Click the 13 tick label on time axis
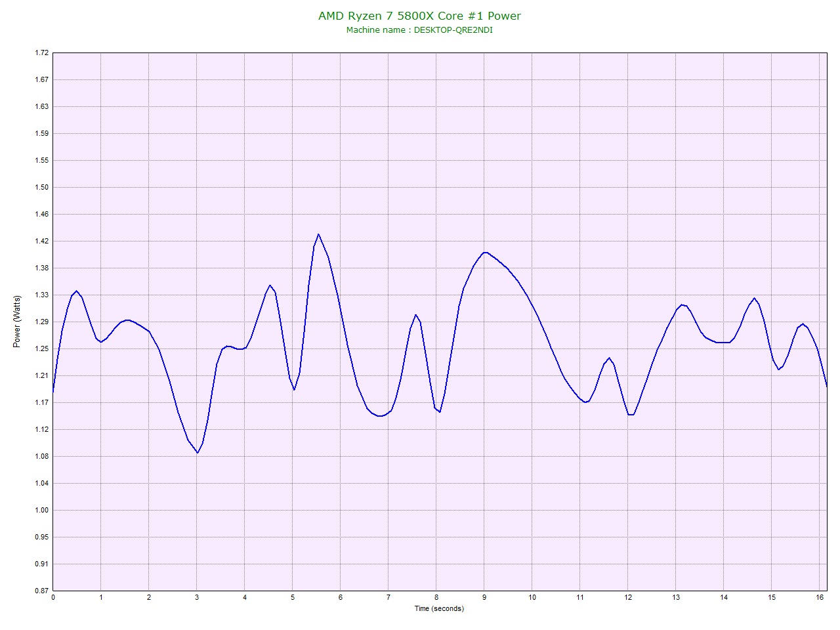Image resolution: width=840 pixels, height=630 pixels. 676,598
